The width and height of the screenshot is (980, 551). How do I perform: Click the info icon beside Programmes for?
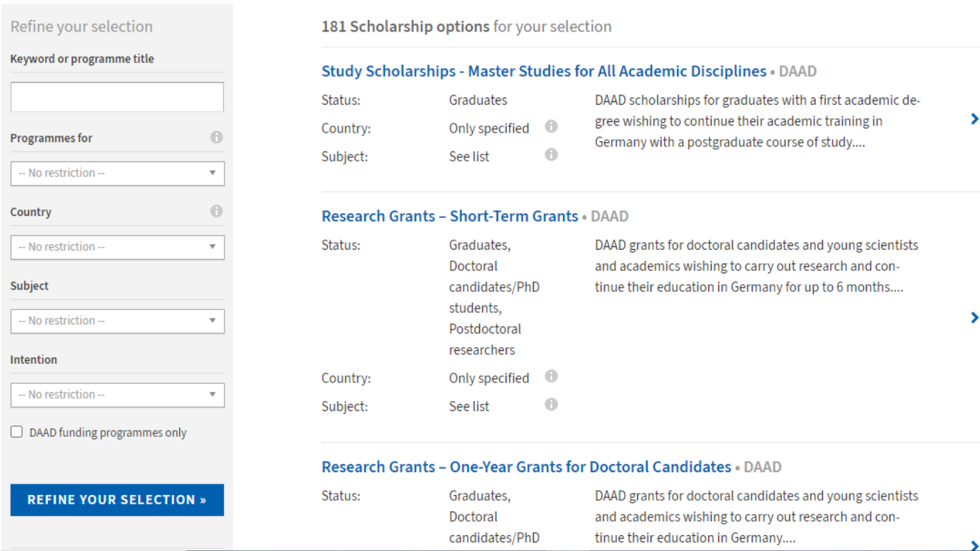coord(216,137)
